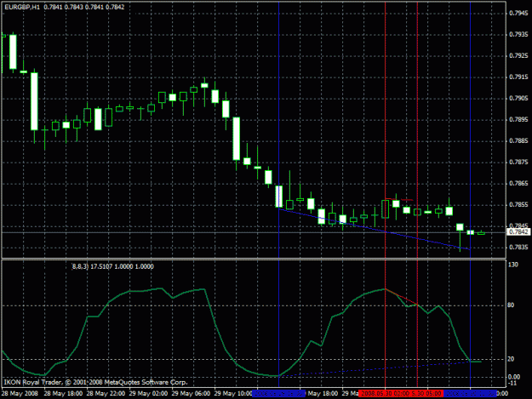Select the 0.7842 current price label

click(518, 232)
